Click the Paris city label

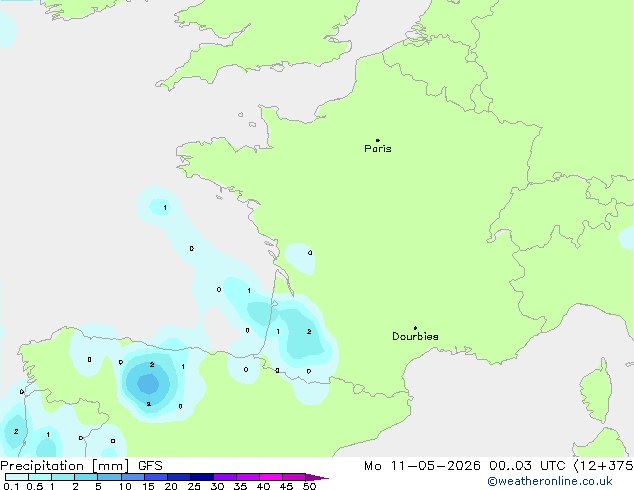pos(378,148)
